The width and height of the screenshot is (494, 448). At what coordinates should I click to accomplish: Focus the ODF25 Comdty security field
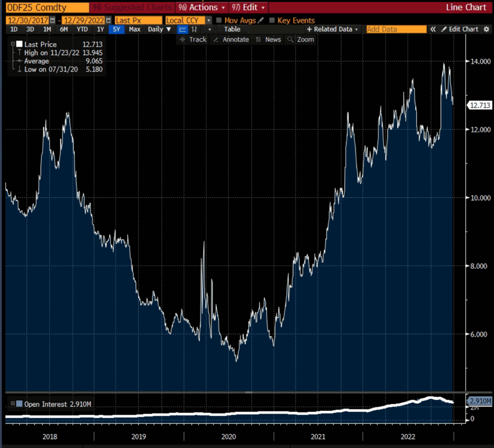point(47,7)
